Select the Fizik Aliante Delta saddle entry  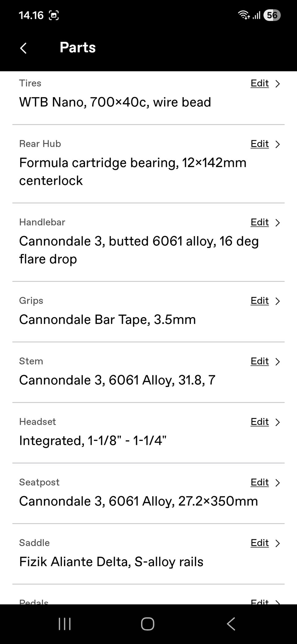(111, 562)
